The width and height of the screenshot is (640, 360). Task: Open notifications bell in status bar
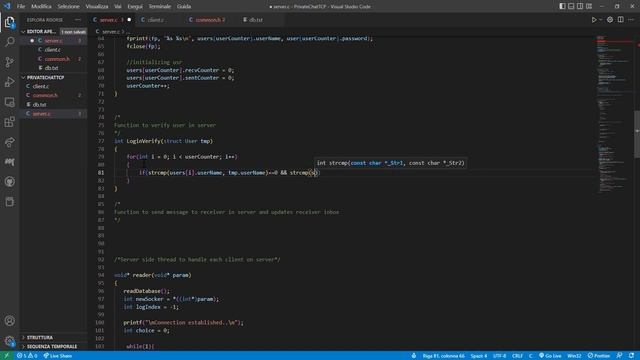pyautogui.click(x=631, y=356)
